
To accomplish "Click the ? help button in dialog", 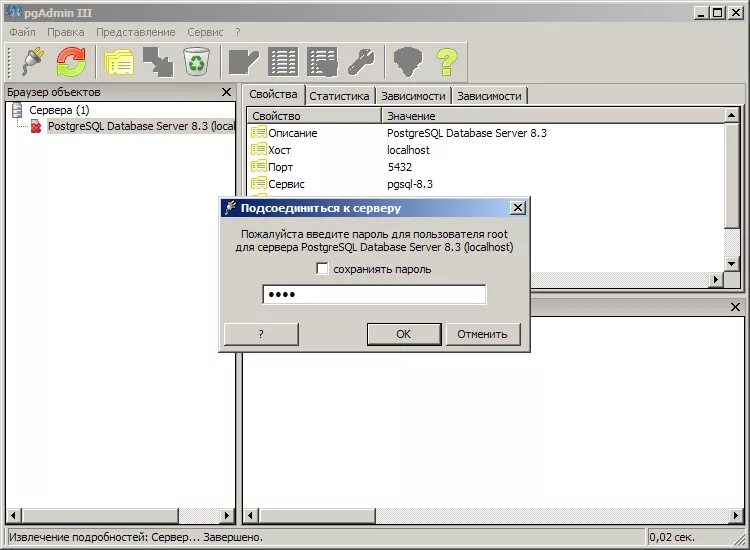I will coord(261,334).
